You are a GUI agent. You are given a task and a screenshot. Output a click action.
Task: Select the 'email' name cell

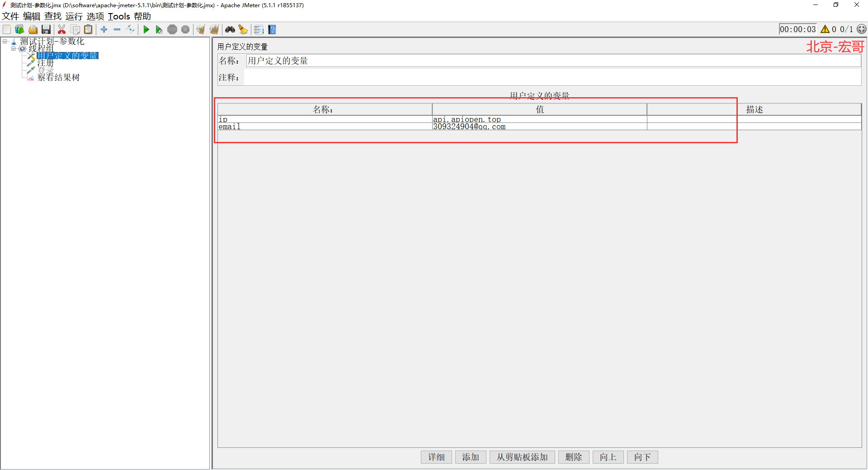click(x=325, y=127)
